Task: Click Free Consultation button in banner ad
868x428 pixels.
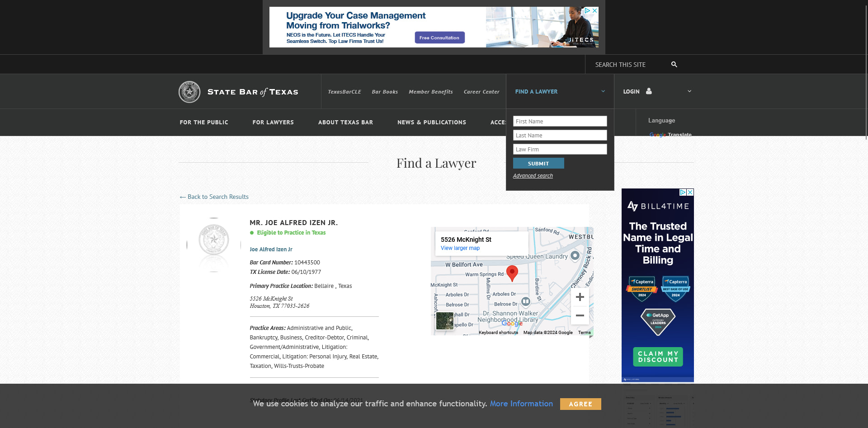Action: 439,38
